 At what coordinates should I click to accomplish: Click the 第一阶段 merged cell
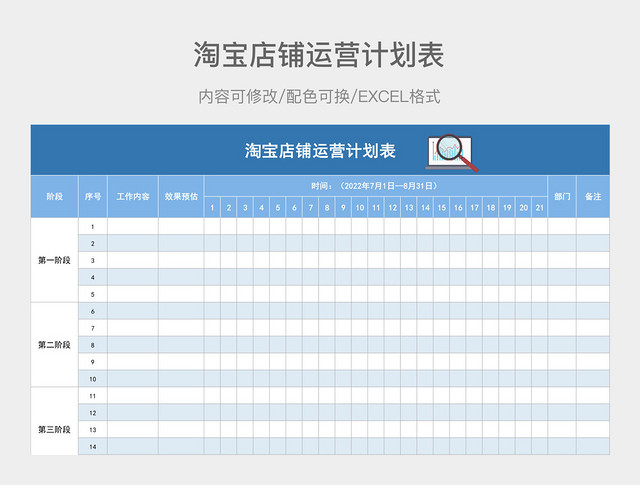(54, 260)
